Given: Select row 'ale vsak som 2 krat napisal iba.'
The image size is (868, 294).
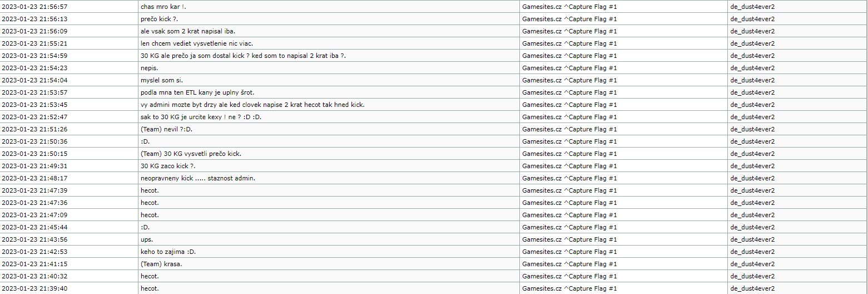Looking at the screenshot, I should (434, 31).
